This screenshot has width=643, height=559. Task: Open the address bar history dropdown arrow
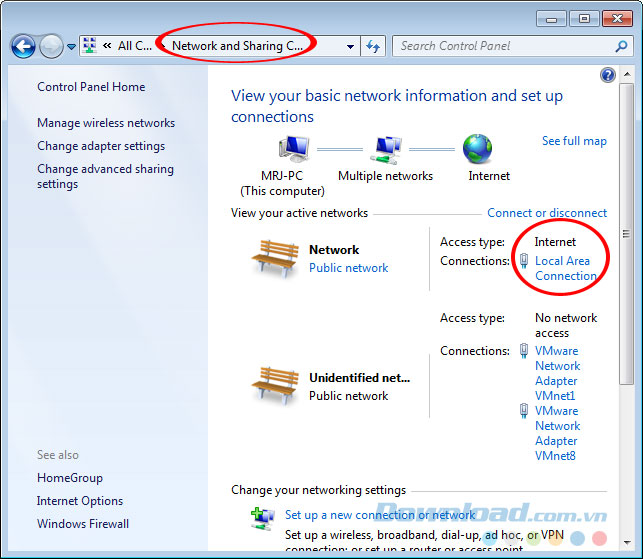coord(350,46)
